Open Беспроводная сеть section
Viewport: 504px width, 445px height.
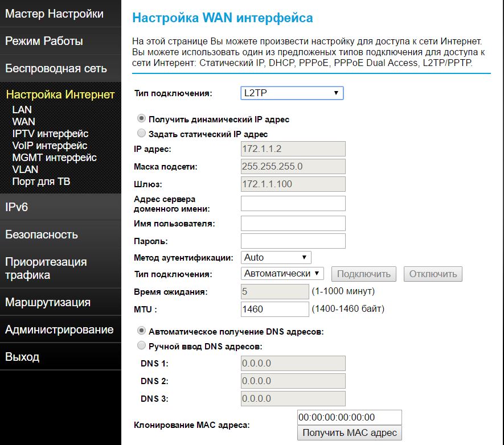pyautogui.click(x=56, y=68)
